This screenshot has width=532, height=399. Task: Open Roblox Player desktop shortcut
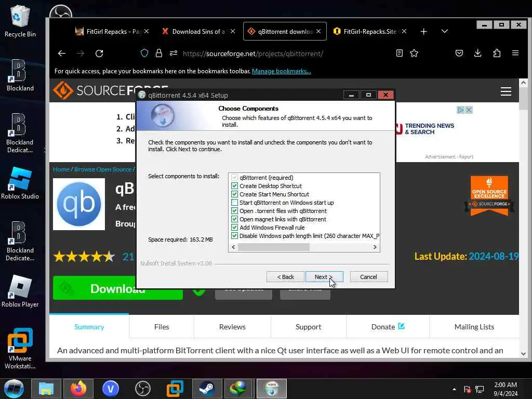coord(20,291)
